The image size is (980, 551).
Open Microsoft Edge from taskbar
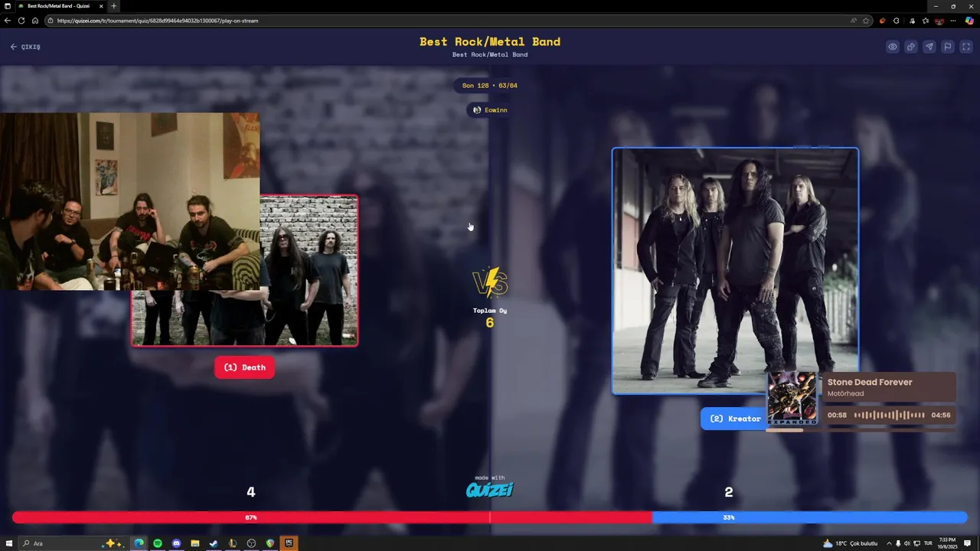(x=139, y=543)
